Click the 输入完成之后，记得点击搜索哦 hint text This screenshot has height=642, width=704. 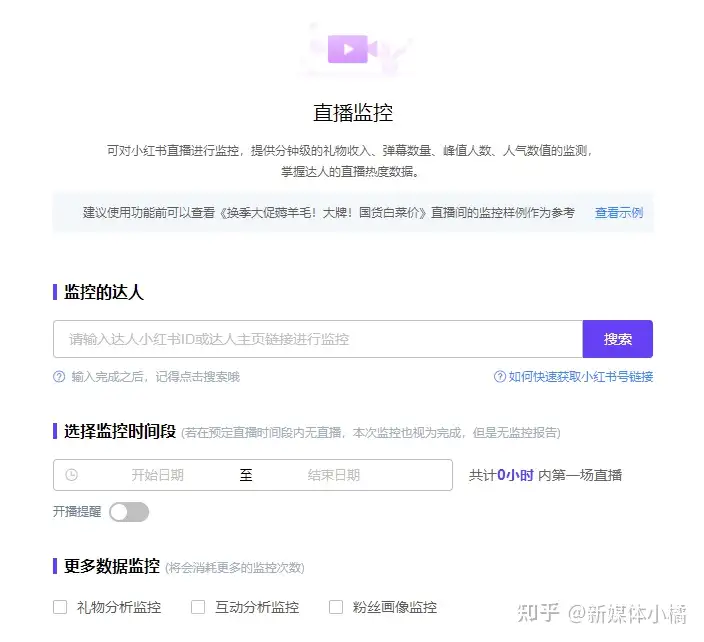point(155,376)
